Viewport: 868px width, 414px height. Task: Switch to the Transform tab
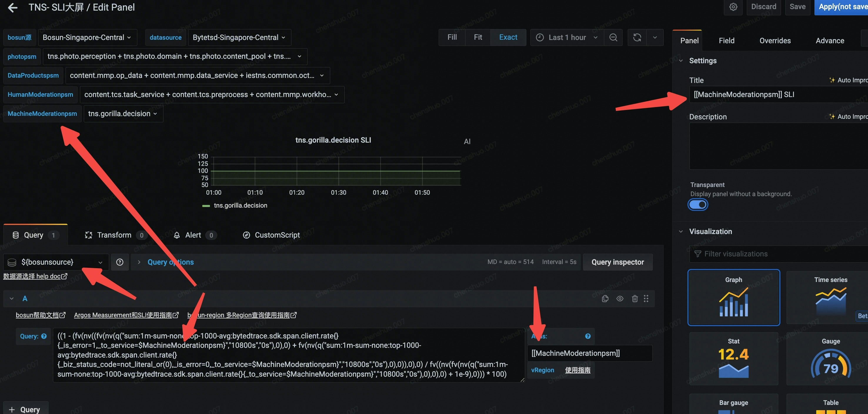pos(114,235)
